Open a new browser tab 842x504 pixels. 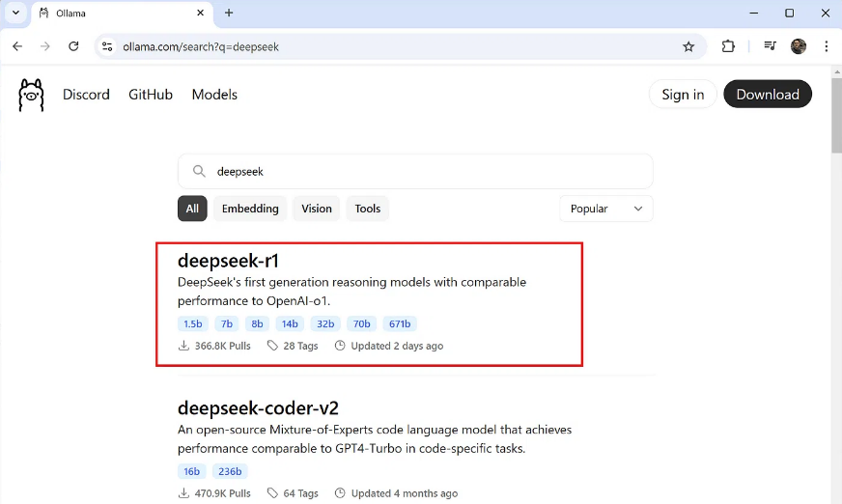coord(229,14)
